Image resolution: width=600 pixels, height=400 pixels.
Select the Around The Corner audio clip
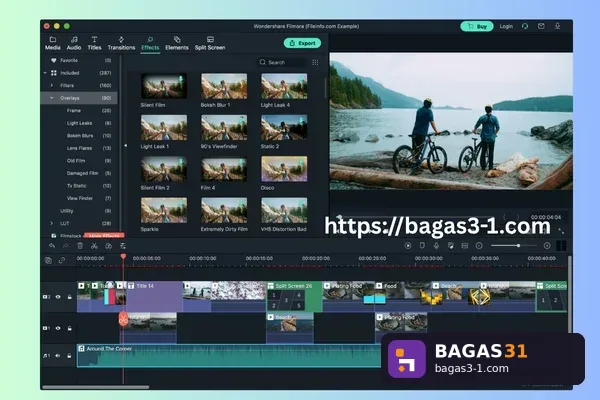point(230,356)
